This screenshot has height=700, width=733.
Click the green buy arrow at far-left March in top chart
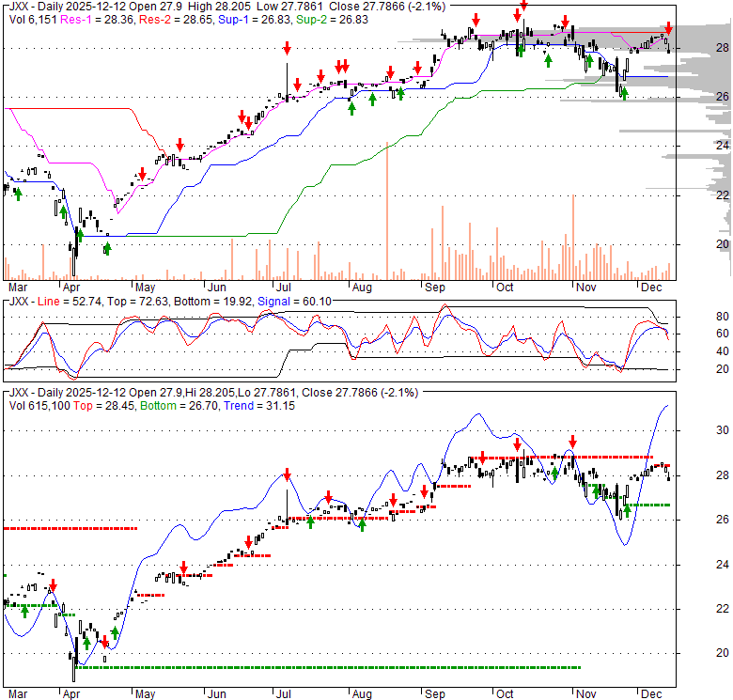pos(18,193)
